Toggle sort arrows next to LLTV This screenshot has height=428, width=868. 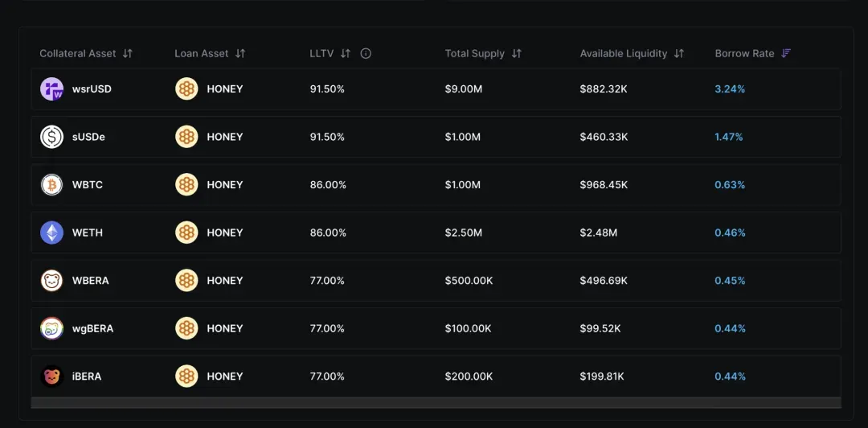tap(346, 54)
